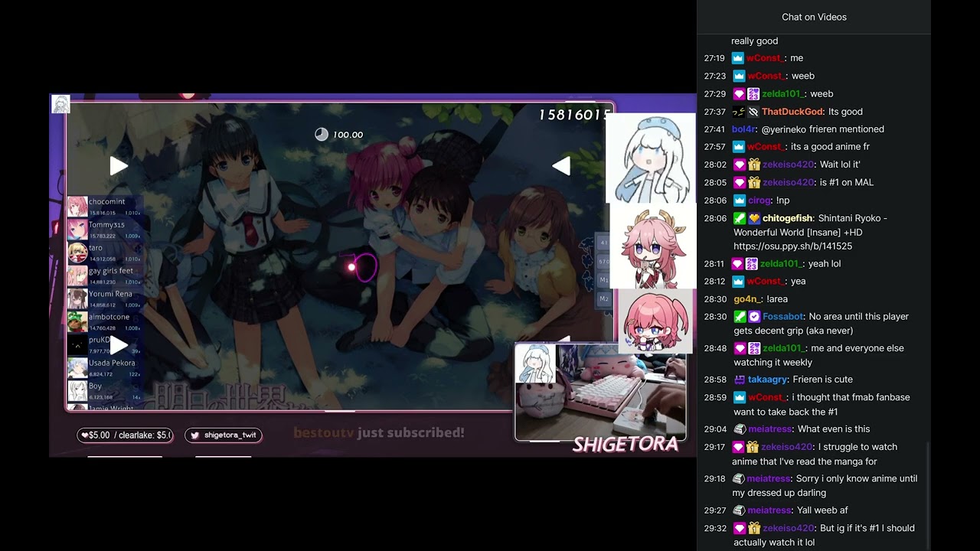Click the Twitter bird icon beside shigetora_twit
The image size is (980, 551).
click(195, 435)
